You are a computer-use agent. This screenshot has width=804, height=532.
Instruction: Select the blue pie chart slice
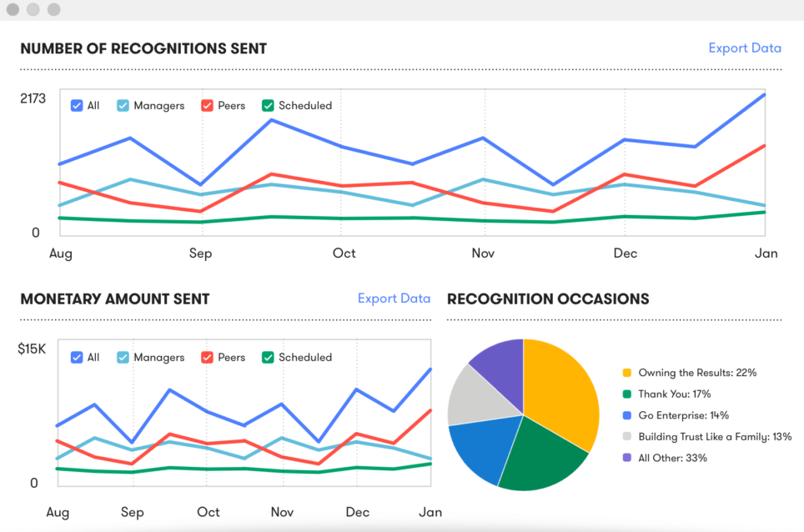pos(485,449)
